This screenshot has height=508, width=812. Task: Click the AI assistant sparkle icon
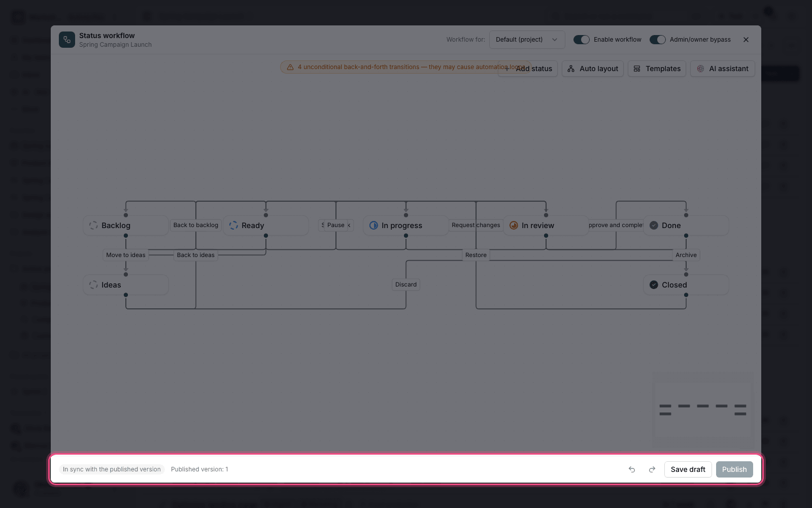[x=700, y=69]
